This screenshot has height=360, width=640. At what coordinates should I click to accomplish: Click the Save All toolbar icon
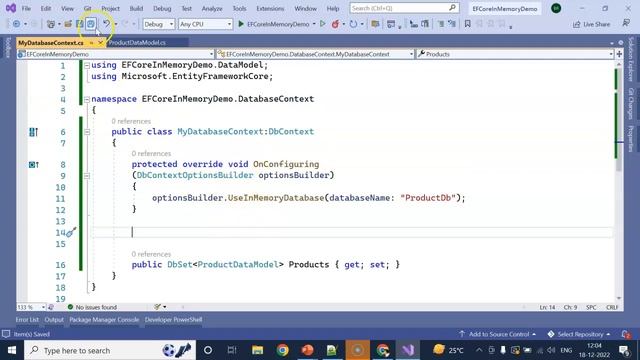91,24
